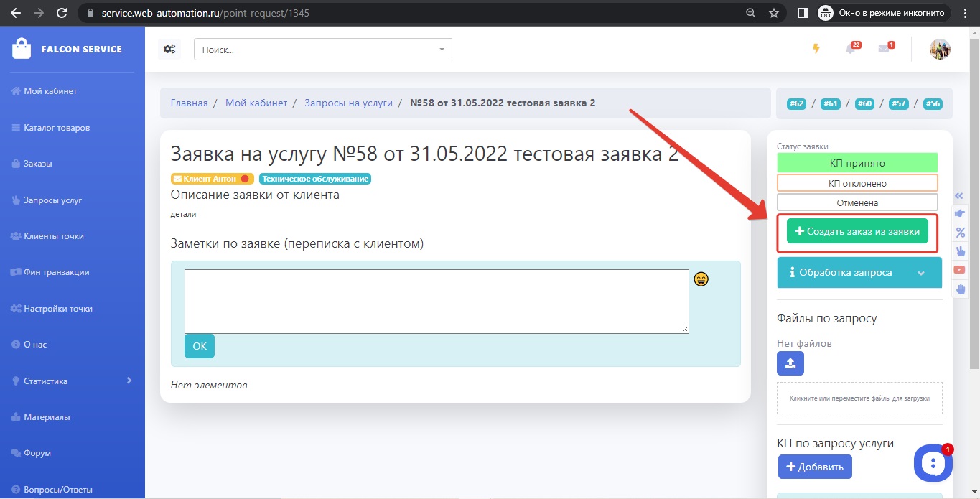Image resolution: width=980 pixels, height=499 pixels.
Task: Open the "Поиск..." search dropdown
Action: 322,50
